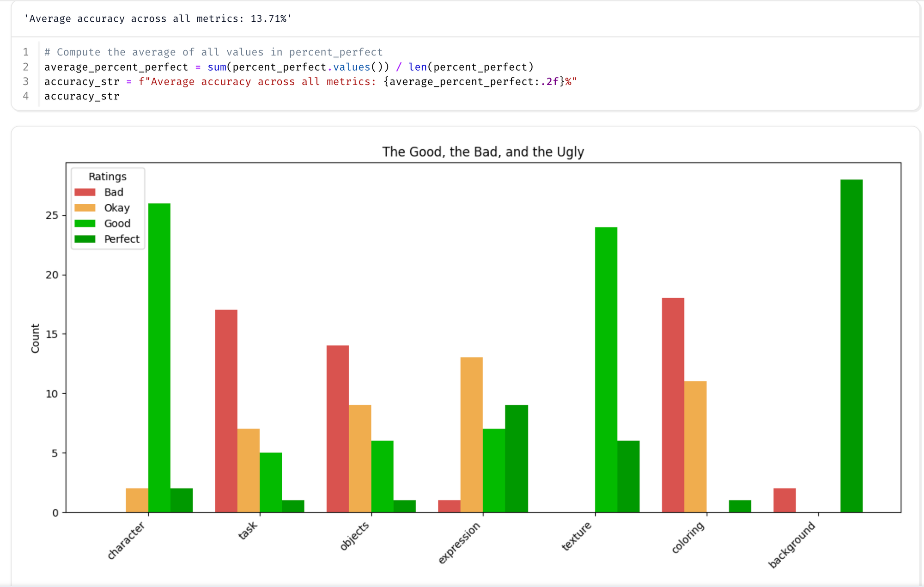Click the orange Okay bar for expression
The image size is (924, 587).
point(471,434)
